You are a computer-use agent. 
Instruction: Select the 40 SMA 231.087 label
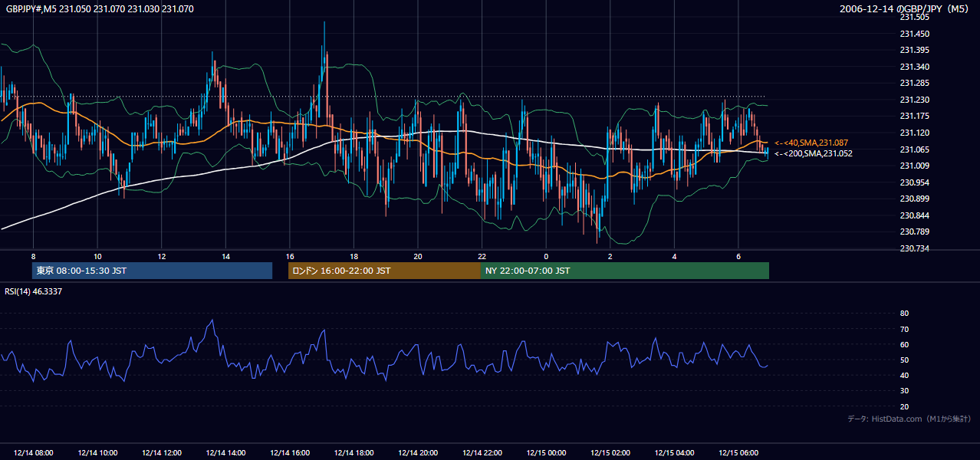click(x=811, y=143)
